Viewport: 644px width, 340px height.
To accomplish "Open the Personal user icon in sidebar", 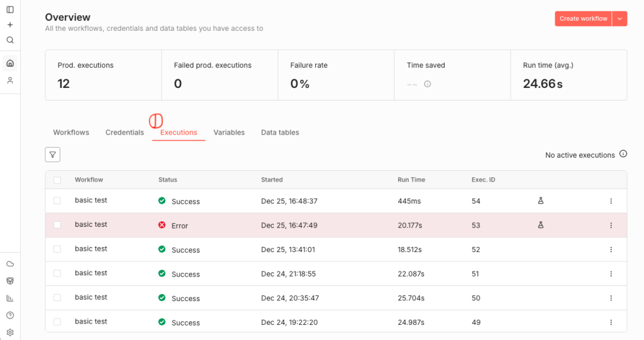I will (10, 80).
